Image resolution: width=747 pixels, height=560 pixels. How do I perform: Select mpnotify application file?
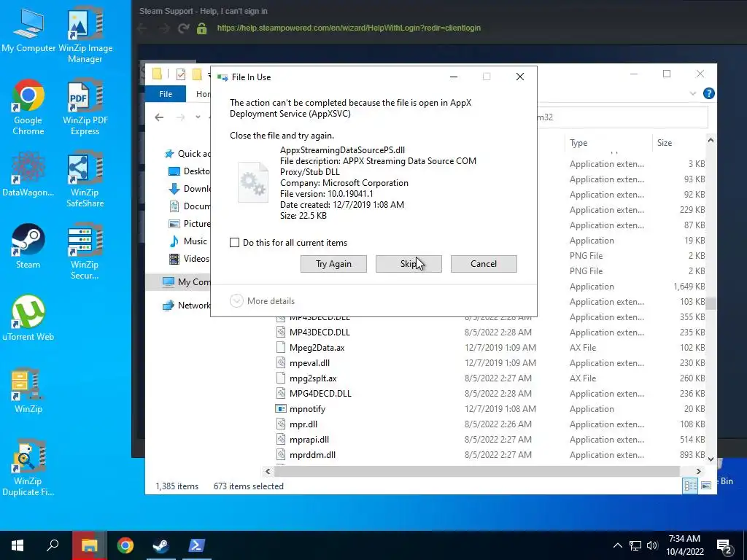[307, 408]
